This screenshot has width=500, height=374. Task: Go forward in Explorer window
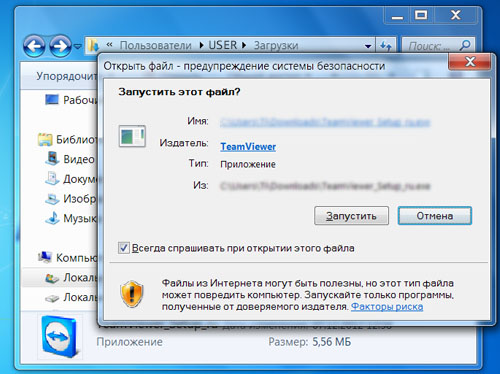click(x=60, y=46)
